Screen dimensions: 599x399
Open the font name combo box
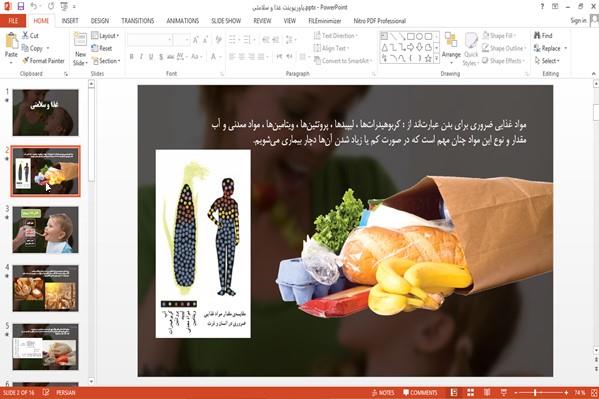tap(149, 40)
